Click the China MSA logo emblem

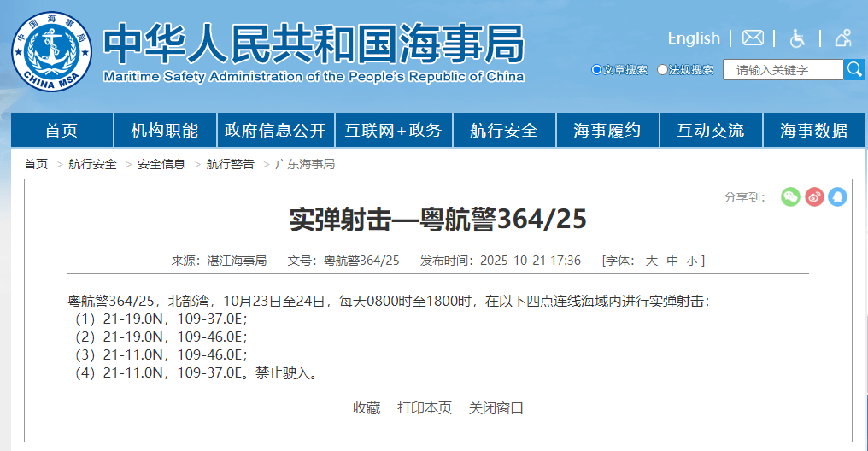click(51, 50)
